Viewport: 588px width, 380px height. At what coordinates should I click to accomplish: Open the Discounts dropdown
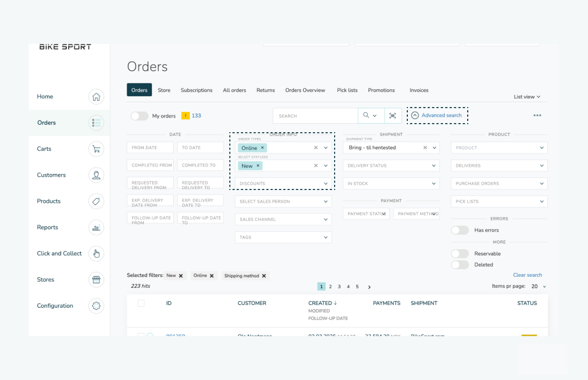(283, 184)
